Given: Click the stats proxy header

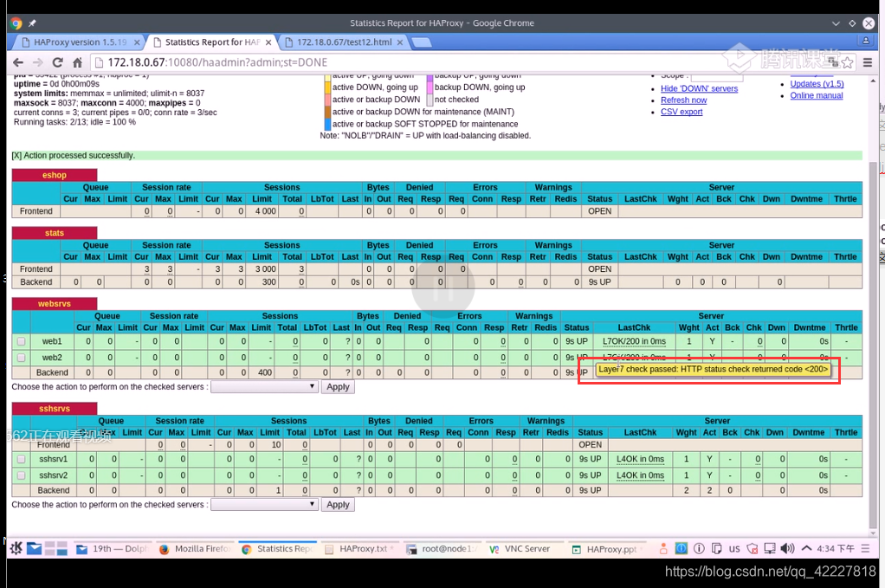Looking at the screenshot, I should (x=55, y=233).
